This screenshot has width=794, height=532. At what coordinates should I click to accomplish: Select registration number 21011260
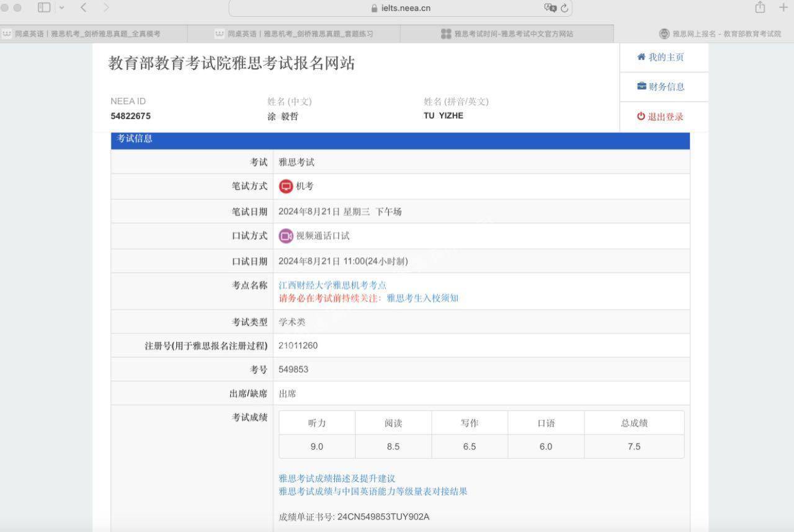[x=298, y=345]
